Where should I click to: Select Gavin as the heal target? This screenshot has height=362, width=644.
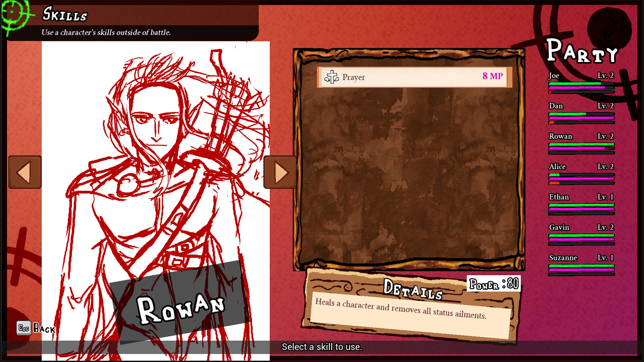[581, 234]
